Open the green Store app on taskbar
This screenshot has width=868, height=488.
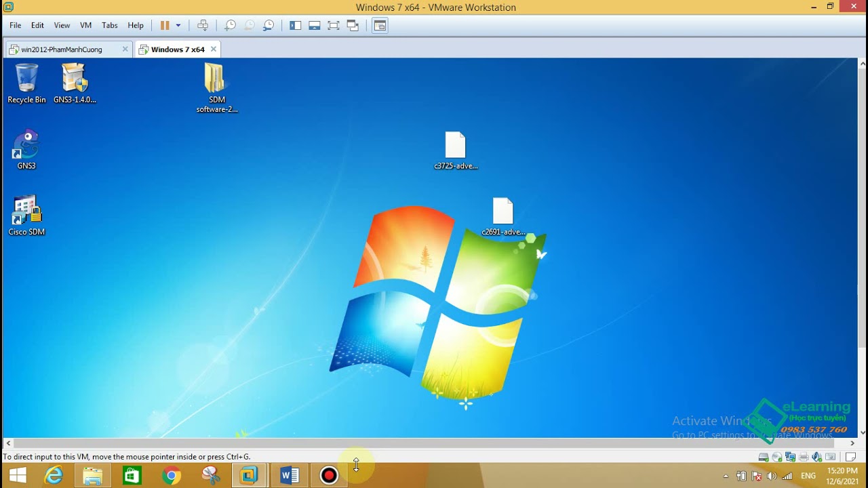[x=132, y=476]
